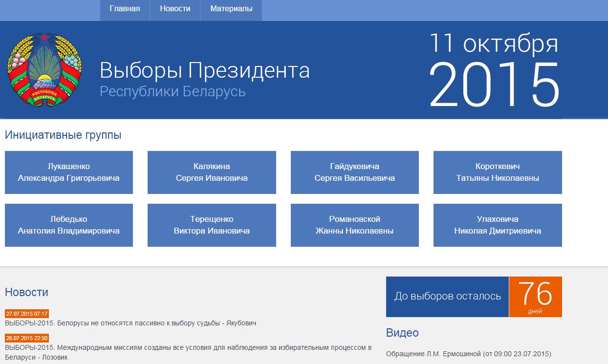Click the Республики Беларусь subtitle
This screenshot has width=608, height=364.
coord(173,91)
